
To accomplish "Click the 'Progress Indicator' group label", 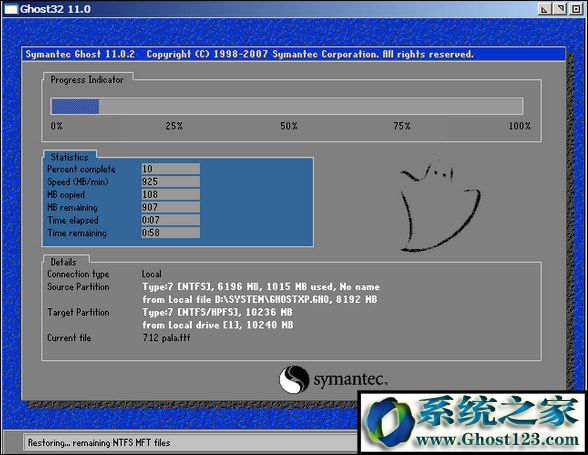I will [87, 80].
